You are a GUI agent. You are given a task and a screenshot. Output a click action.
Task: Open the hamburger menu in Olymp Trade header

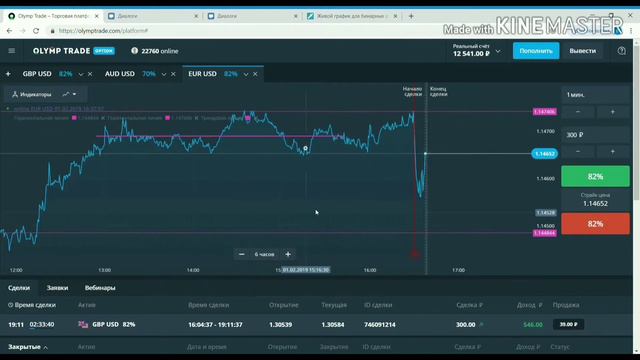tap(11, 51)
